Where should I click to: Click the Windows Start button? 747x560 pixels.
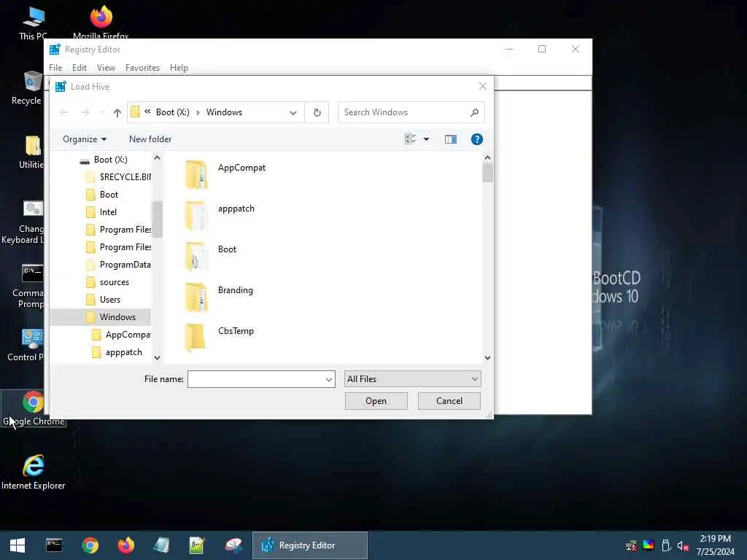coord(18,545)
